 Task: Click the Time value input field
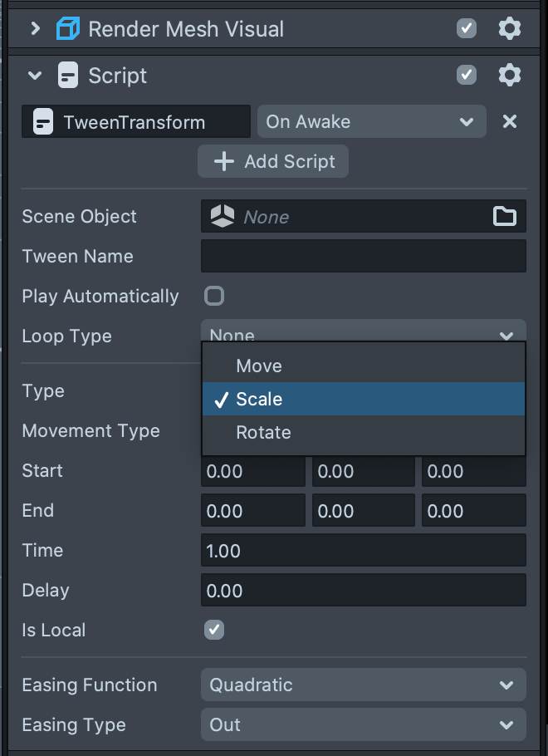[363, 551]
